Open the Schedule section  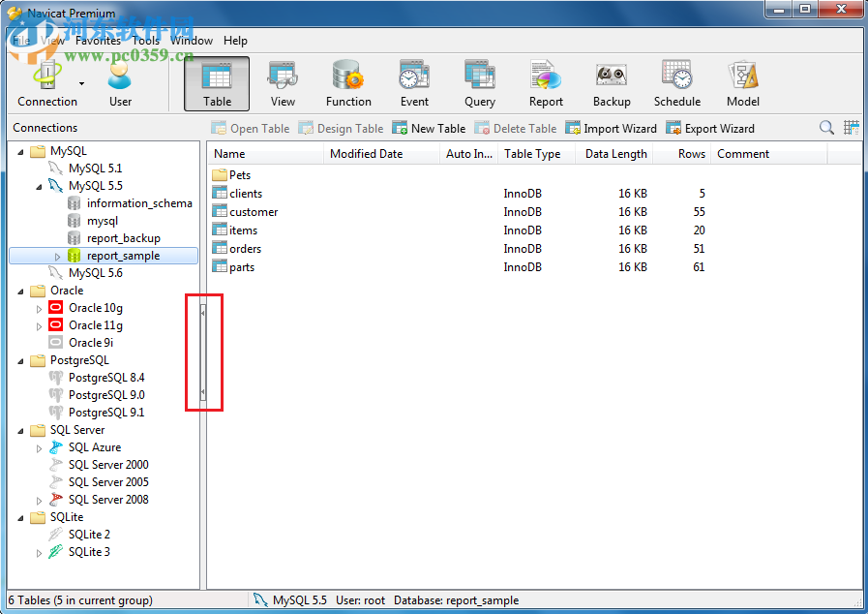pos(677,84)
